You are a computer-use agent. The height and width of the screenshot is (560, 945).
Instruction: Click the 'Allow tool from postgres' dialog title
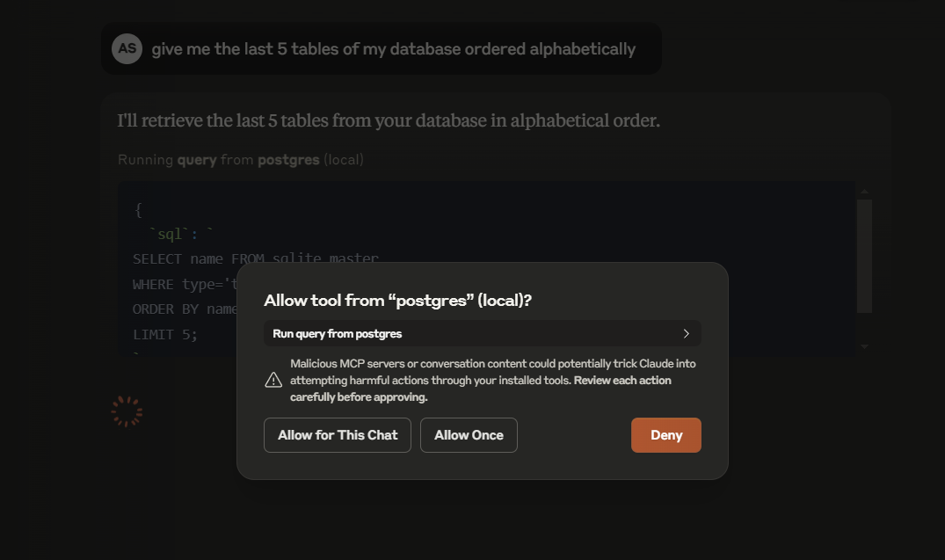click(x=397, y=300)
